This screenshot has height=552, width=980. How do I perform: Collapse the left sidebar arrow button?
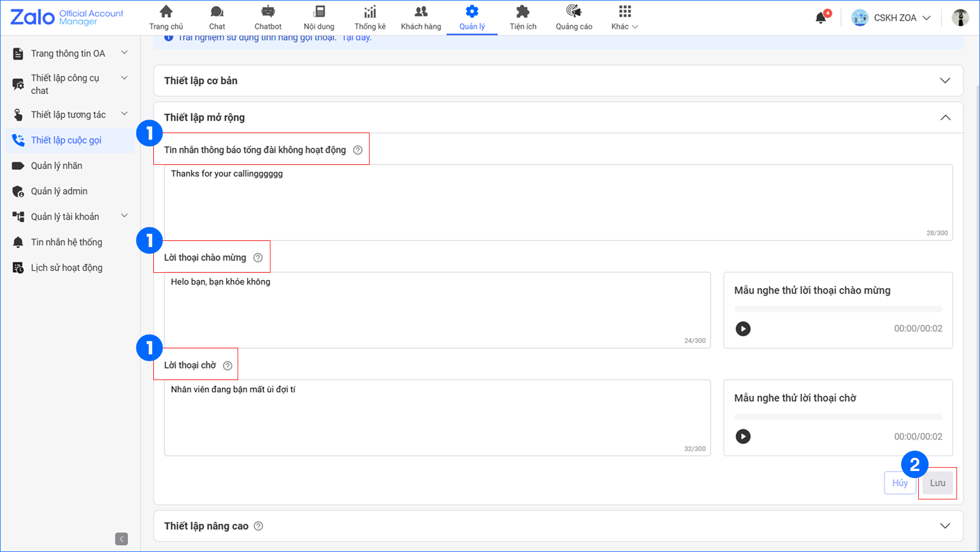tap(122, 539)
